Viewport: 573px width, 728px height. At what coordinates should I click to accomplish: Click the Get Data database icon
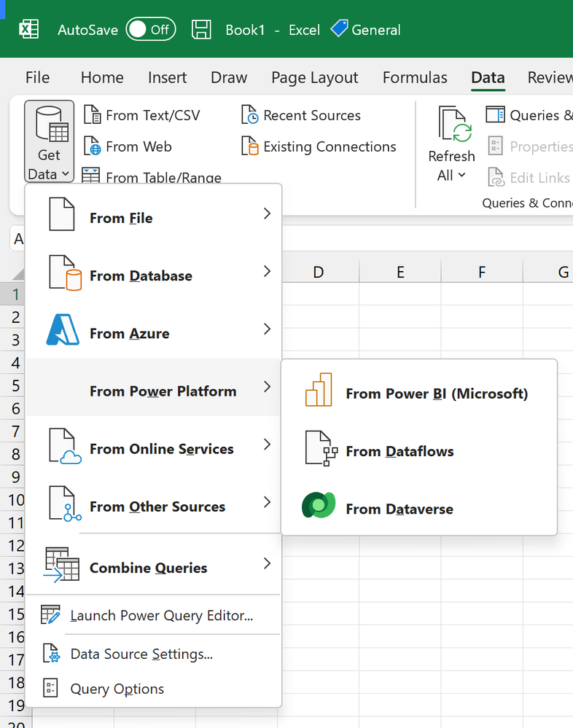52,124
